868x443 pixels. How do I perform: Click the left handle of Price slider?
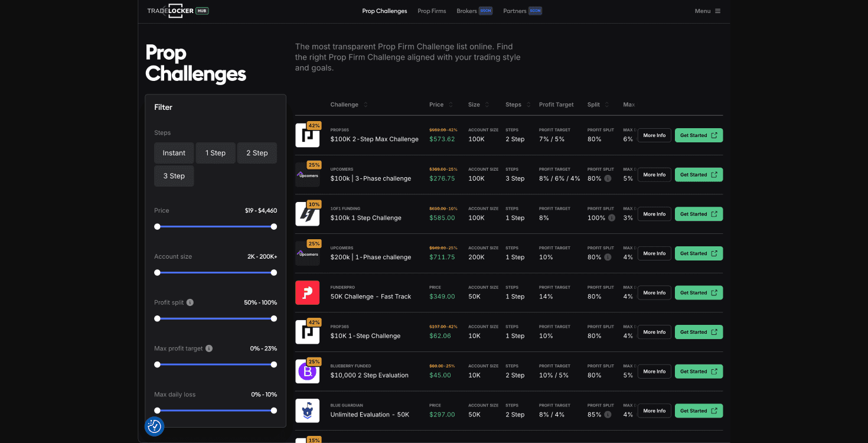157,227
